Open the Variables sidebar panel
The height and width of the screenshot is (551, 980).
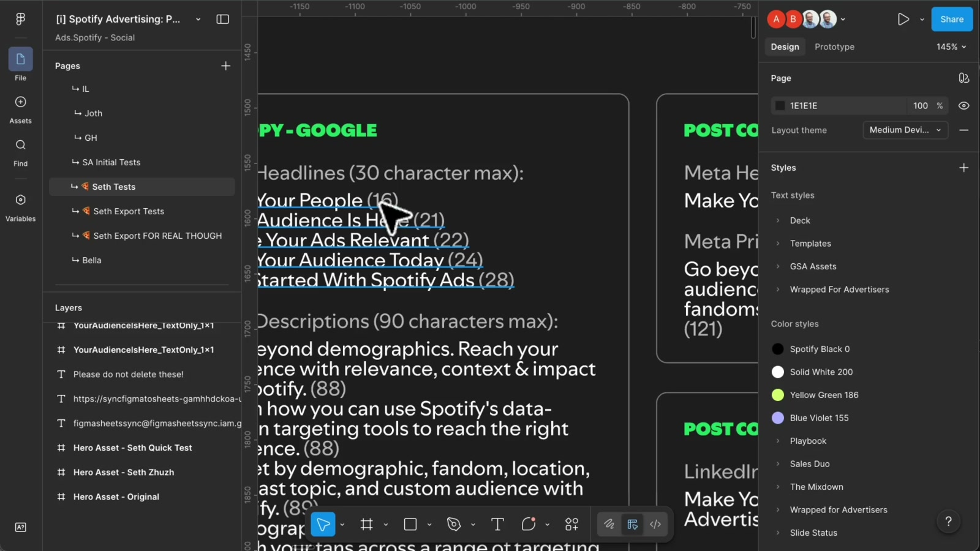pyautogui.click(x=20, y=208)
